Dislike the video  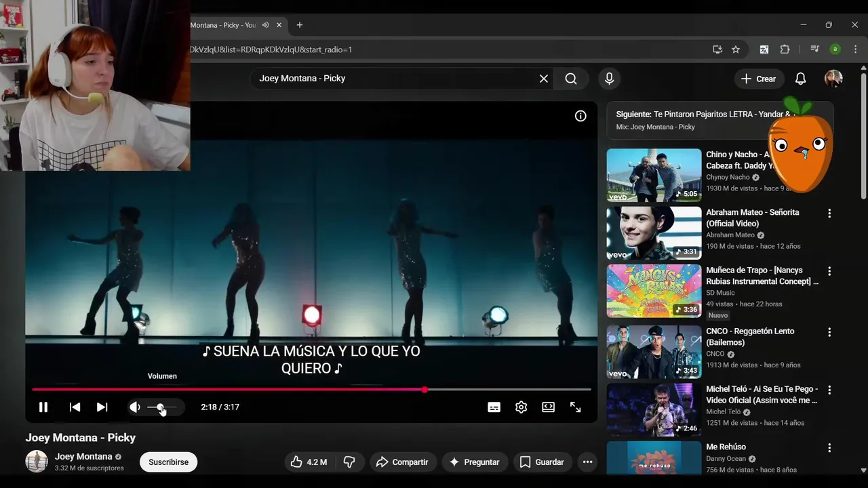tap(349, 462)
